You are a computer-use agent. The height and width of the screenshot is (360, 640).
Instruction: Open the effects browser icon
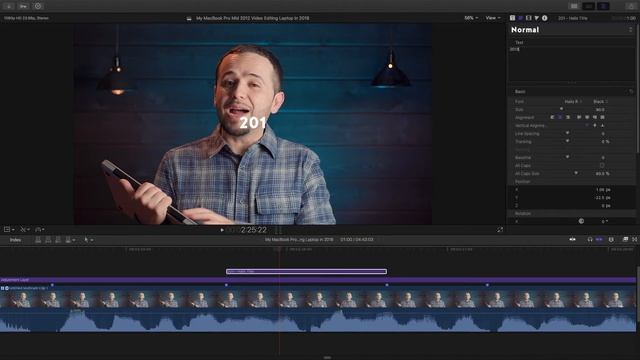click(x=625, y=240)
